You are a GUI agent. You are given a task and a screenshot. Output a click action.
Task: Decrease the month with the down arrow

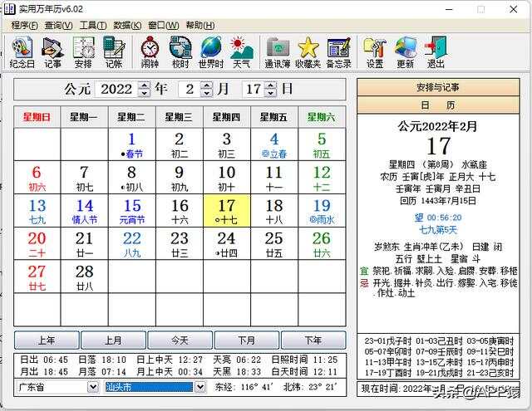(206, 93)
